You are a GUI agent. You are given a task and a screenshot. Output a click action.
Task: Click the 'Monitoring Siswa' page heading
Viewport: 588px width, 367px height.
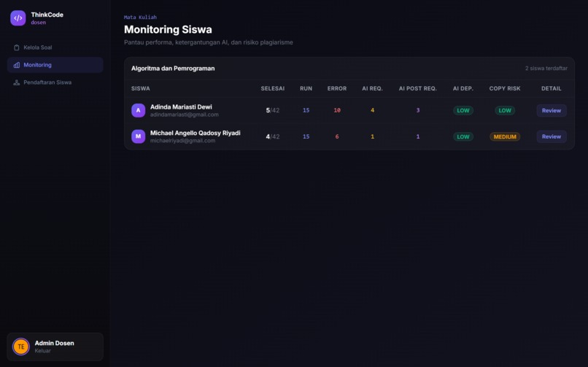coord(168,29)
